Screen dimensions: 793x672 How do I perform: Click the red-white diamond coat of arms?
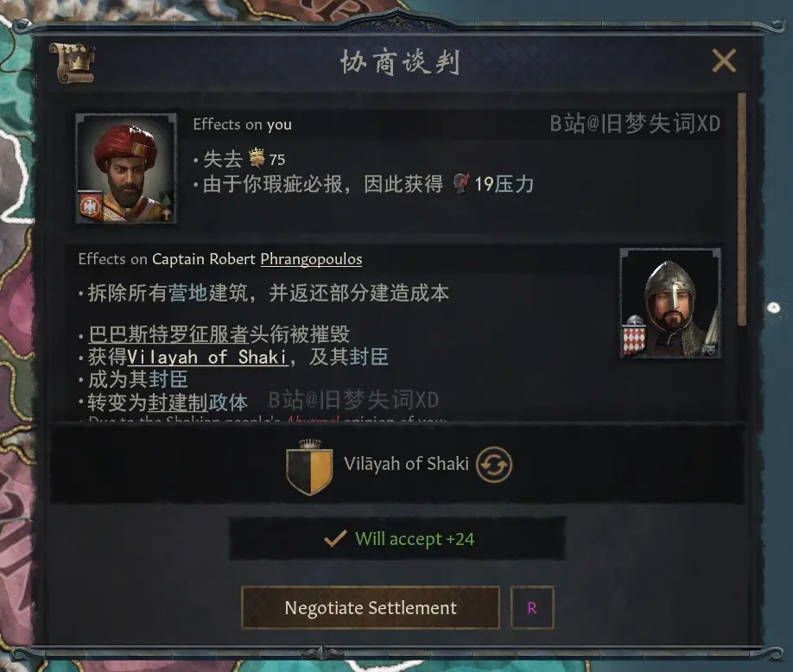click(635, 338)
